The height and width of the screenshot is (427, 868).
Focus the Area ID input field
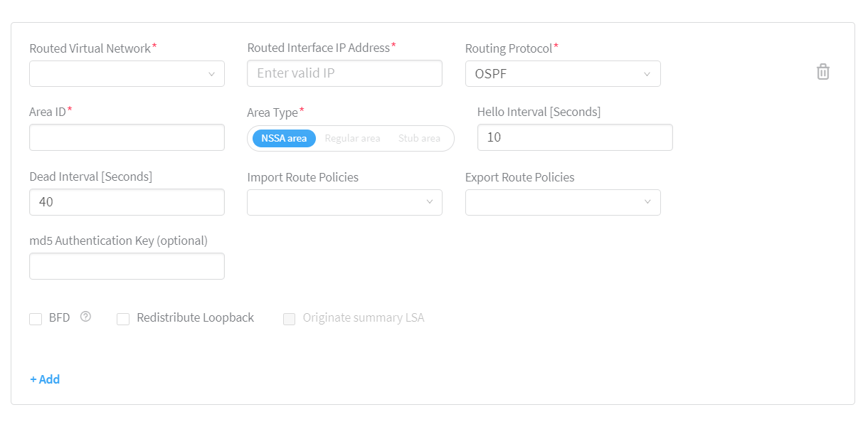point(127,137)
